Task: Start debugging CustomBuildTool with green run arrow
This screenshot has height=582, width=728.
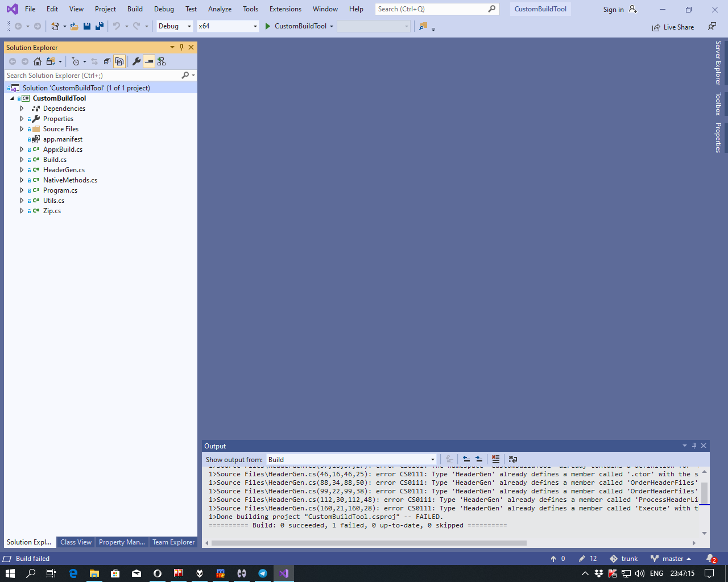Action: (x=268, y=26)
